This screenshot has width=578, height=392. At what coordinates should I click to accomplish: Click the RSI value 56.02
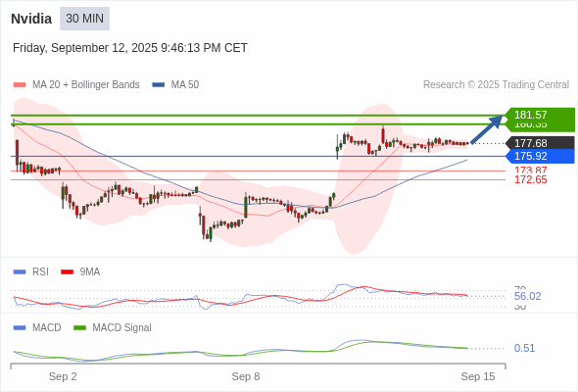point(527,296)
